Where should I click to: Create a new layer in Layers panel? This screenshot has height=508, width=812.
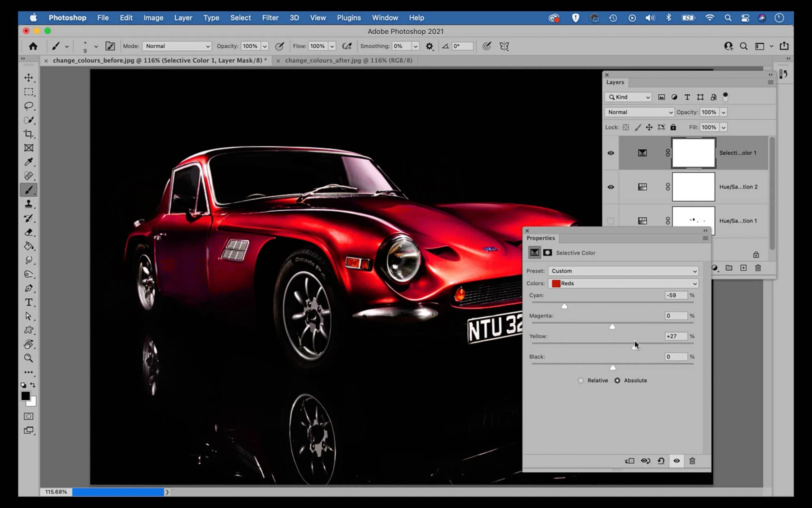pos(743,268)
